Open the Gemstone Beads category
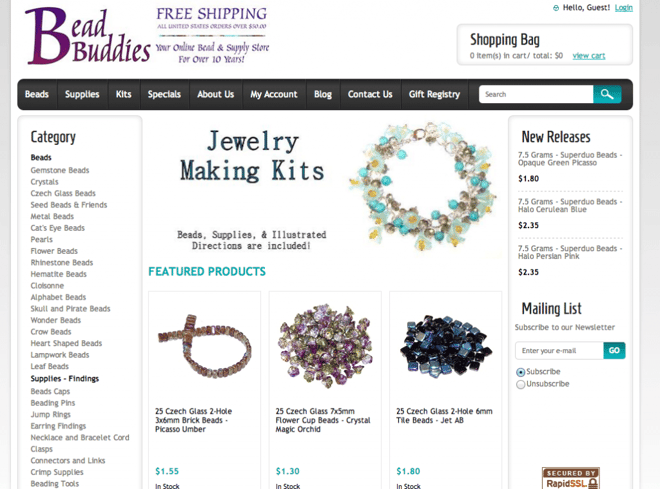The height and width of the screenshot is (489, 660). [60, 170]
